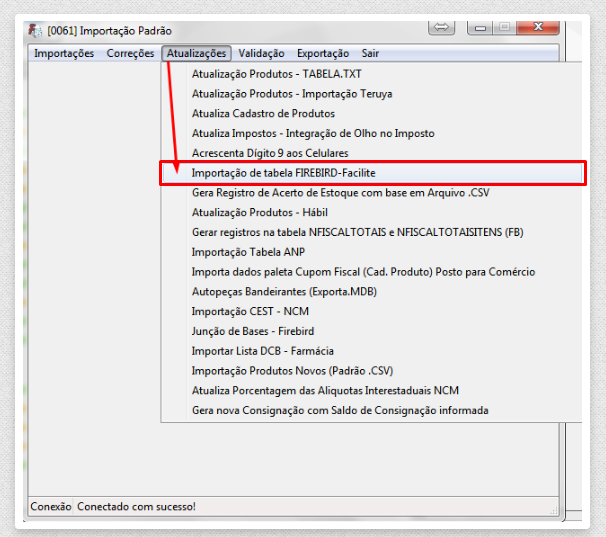Open the Exportação menu

(x=323, y=53)
